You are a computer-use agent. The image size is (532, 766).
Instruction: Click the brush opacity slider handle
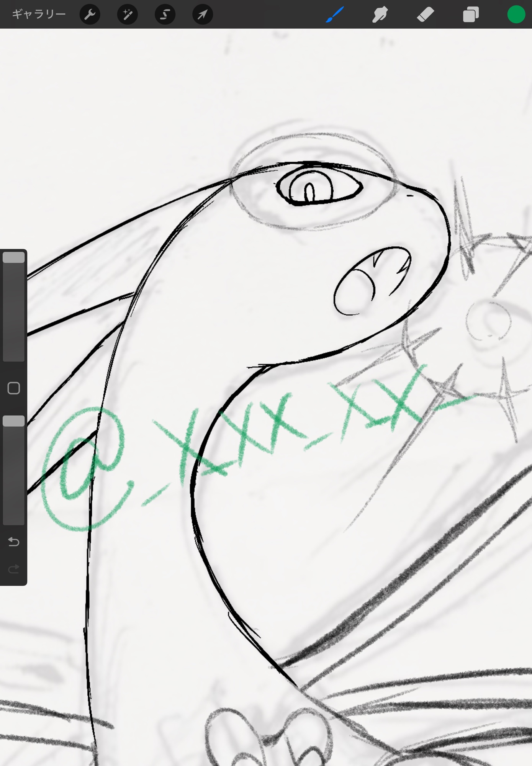pyautogui.click(x=14, y=421)
